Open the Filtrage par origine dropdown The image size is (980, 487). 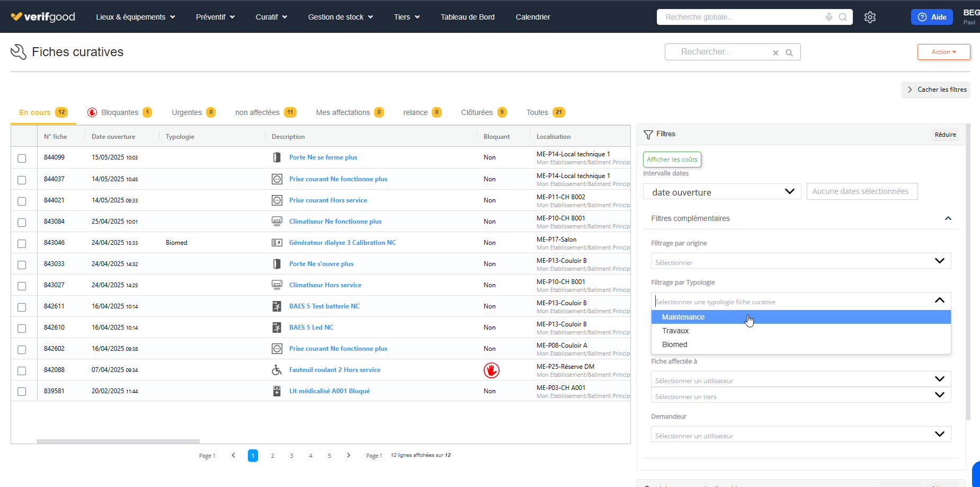pos(801,261)
